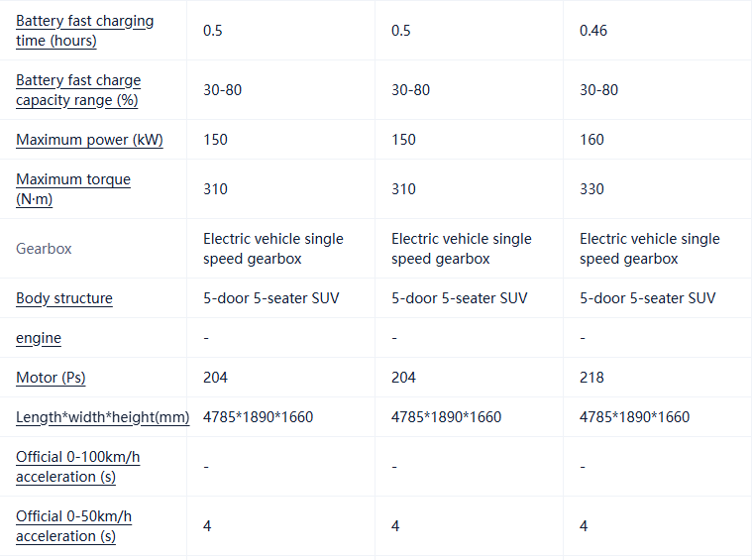
Task: Select the middle column 204 motor value
Action: (x=403, y=378)
